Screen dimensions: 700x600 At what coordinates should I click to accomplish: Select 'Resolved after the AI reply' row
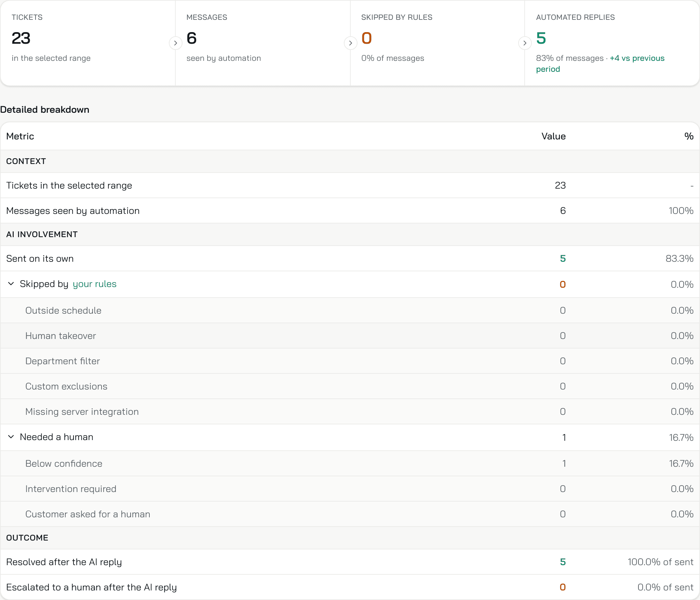[x=350, y=562]
